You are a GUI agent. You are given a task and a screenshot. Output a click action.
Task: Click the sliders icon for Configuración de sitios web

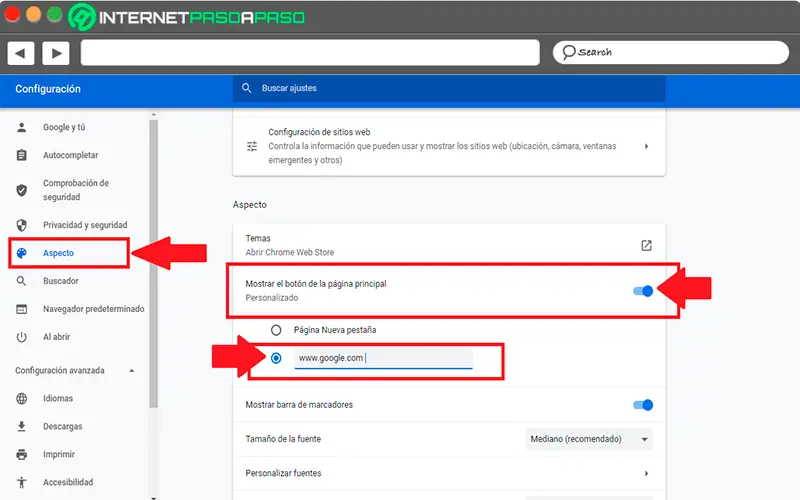[x=252, y=146]
